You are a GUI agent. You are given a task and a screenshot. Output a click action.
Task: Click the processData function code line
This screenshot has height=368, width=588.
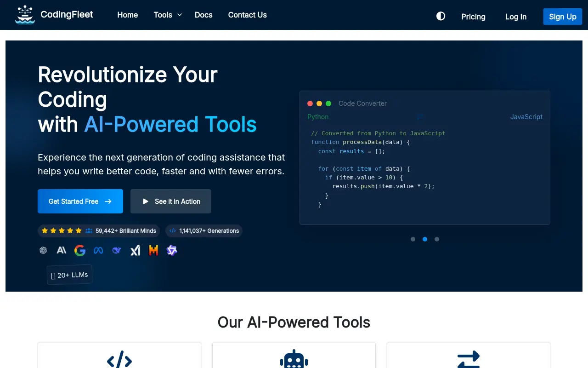(360, 142)
